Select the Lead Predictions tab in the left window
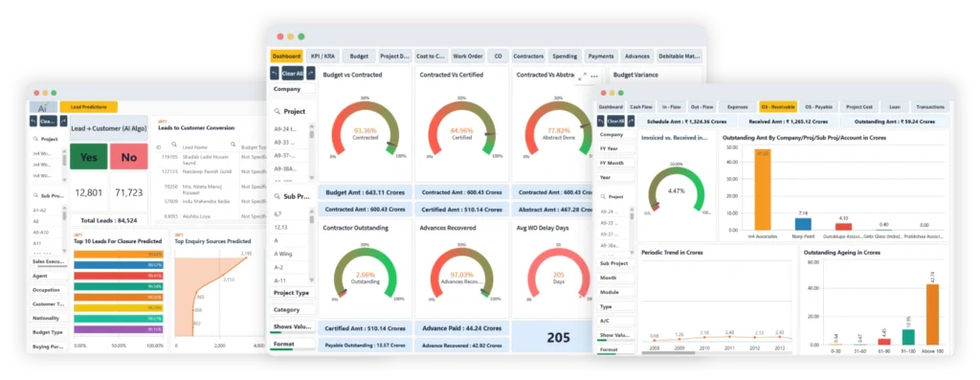The height and width of the screenshot is (380, 980). [88, 107]
